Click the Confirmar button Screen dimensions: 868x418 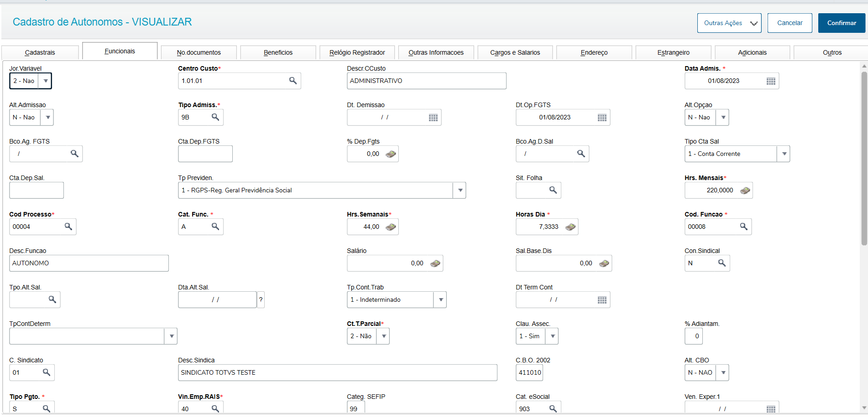(841, 23)
